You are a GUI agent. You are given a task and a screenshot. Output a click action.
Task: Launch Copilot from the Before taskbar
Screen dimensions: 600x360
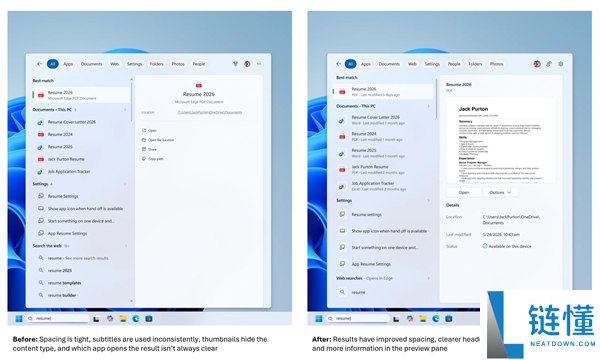tap(110, 319)
